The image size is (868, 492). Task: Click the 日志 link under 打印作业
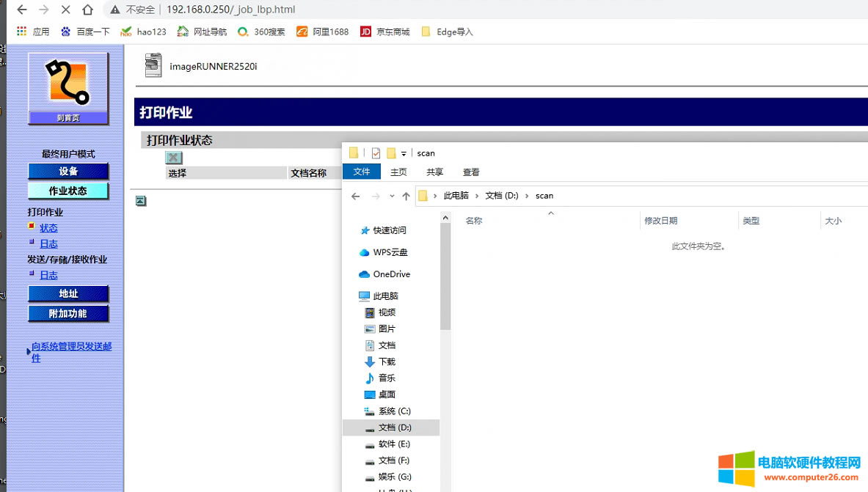(x=48, y=244)
